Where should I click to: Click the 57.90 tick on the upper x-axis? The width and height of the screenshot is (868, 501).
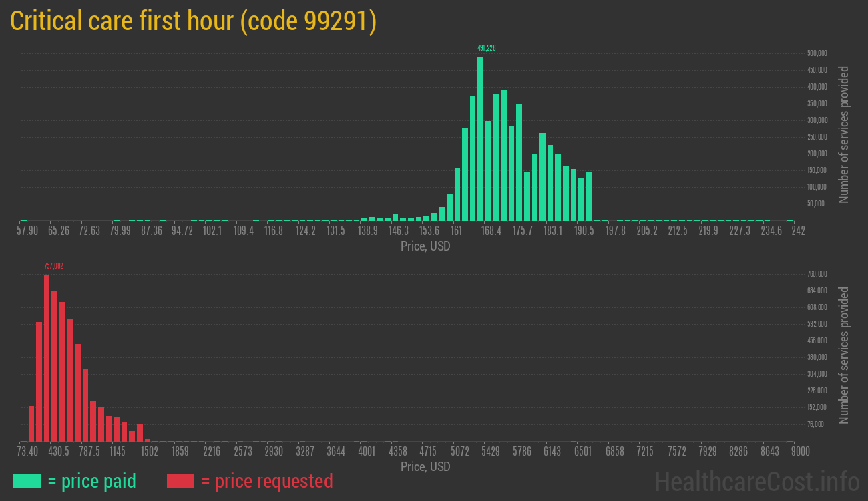(x=27, y=231)
